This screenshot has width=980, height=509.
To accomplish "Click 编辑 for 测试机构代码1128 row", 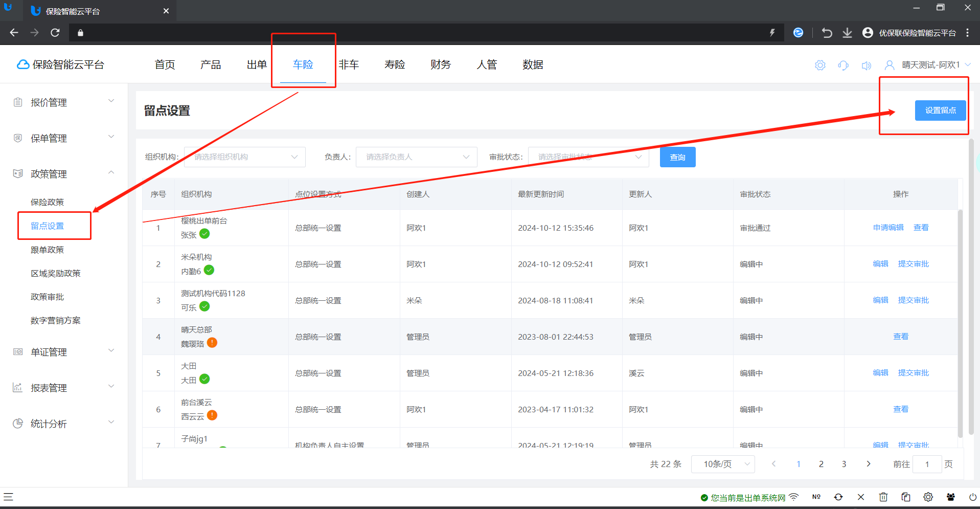I will coord(880,300).
